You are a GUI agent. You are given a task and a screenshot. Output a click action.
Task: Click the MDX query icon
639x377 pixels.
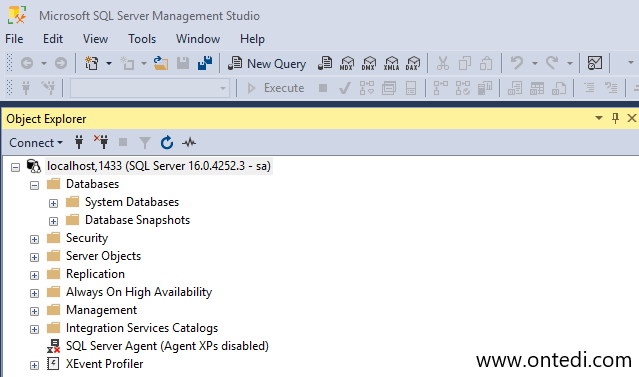[347, 63]
